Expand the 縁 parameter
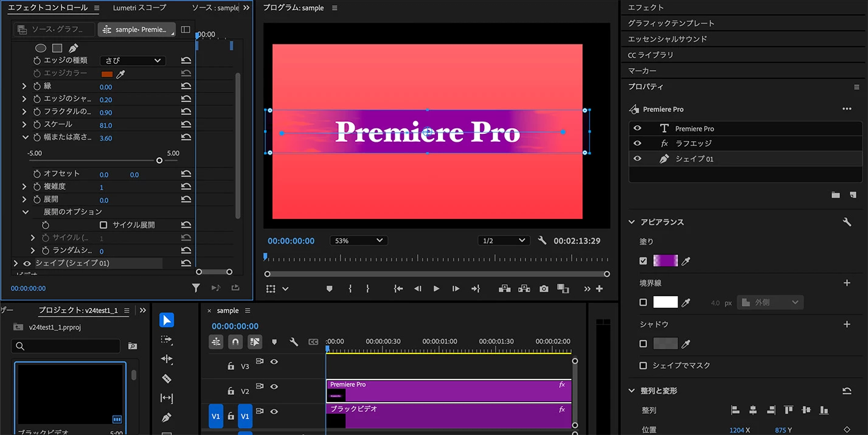Screen dimensions: 868x435 (x=24, y=86)
